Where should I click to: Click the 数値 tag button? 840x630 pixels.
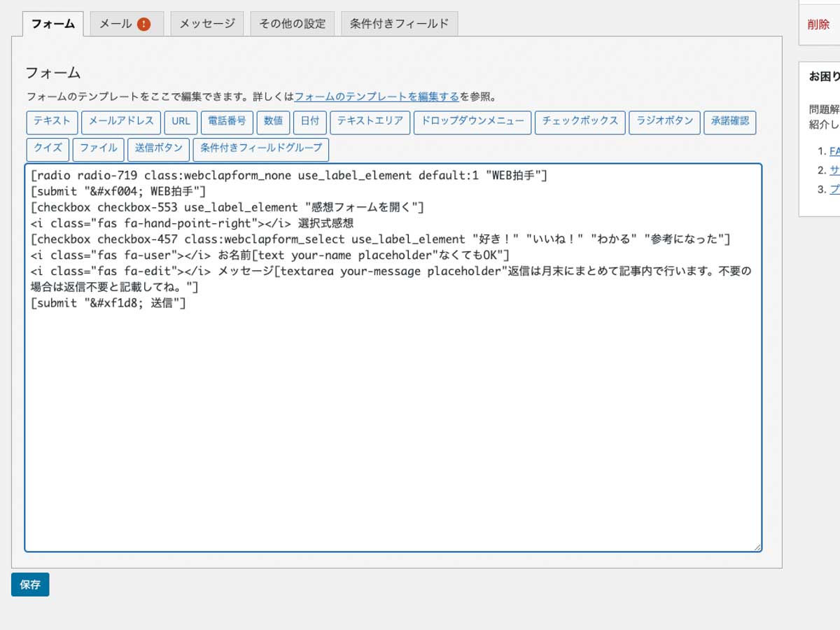273,122
